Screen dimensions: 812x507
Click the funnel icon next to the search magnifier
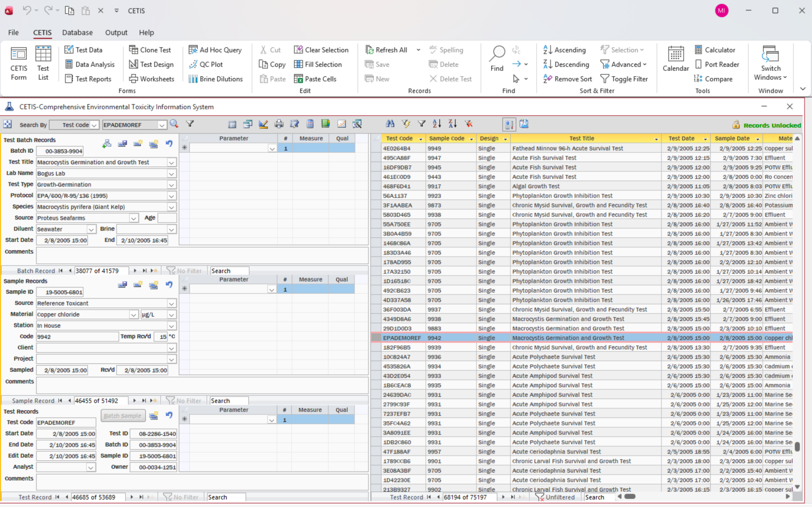(190, 124)
